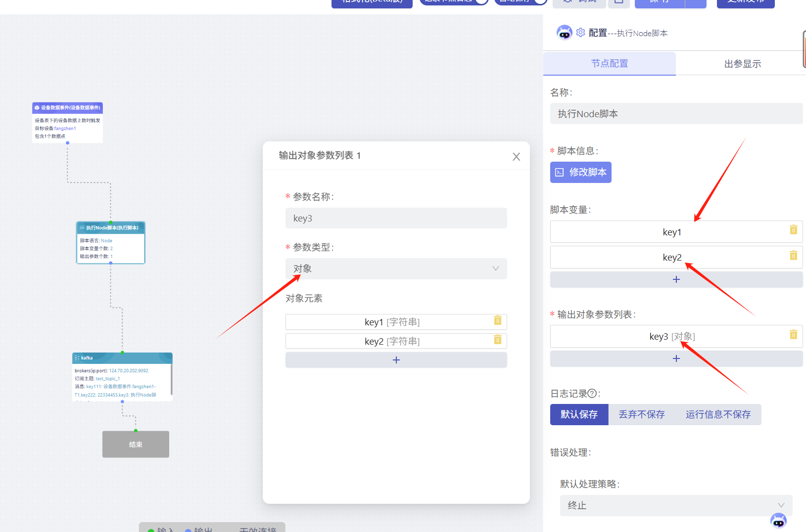
Task: Open the key3 [对象] output parameter row
Action: (x=676, y=336)
